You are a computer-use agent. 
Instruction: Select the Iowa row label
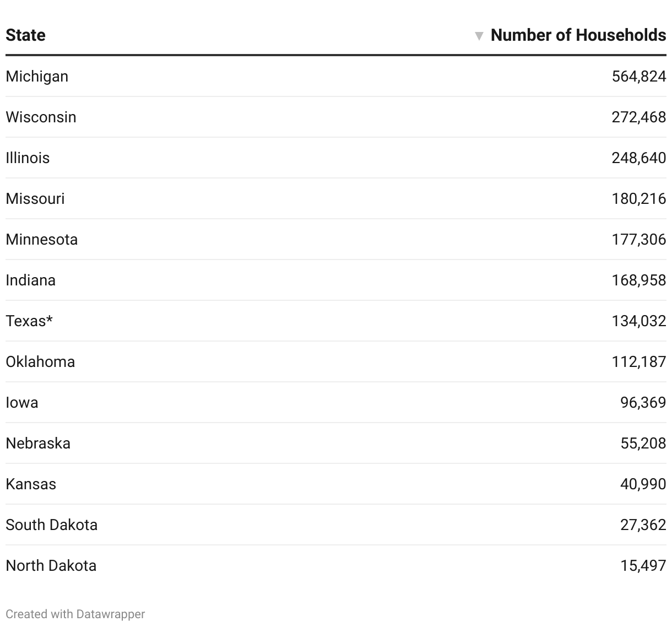[x=22, y=402]
